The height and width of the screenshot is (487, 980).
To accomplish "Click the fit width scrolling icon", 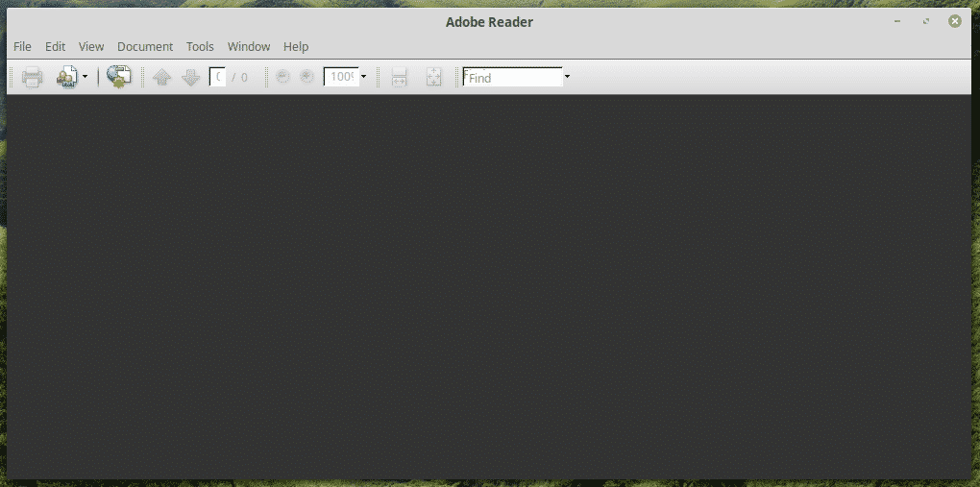I will [400, 78].
